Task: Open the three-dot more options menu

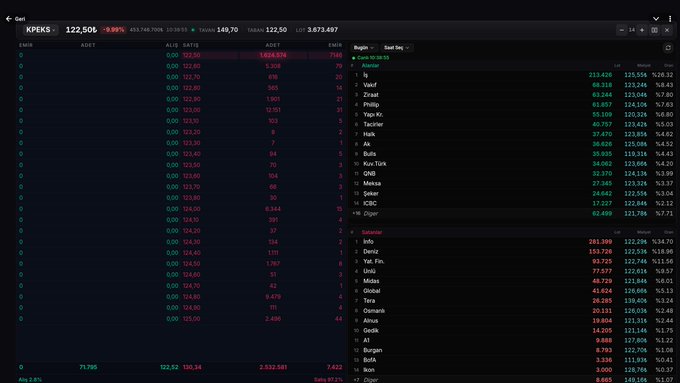Action: coord(670,19)
